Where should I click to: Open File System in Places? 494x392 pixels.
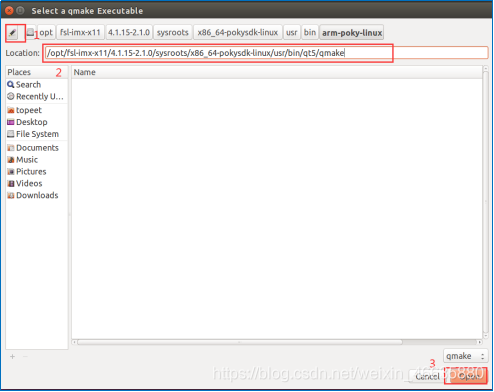37,134
